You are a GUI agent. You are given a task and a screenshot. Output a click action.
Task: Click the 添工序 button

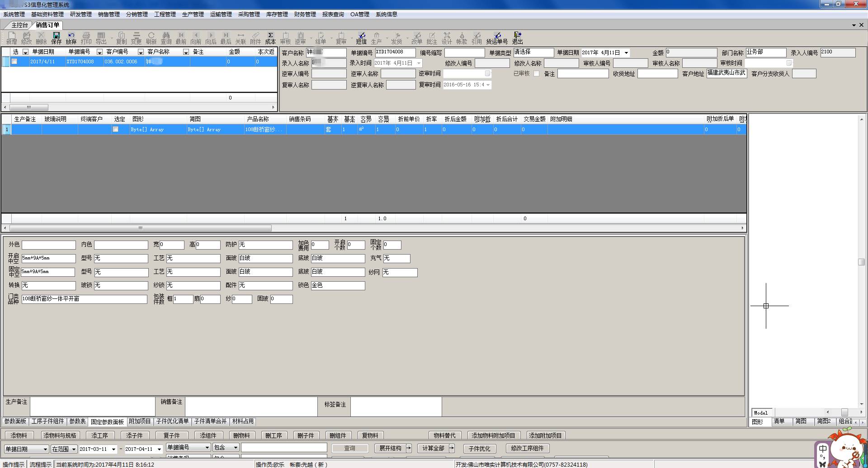(99, 435)
